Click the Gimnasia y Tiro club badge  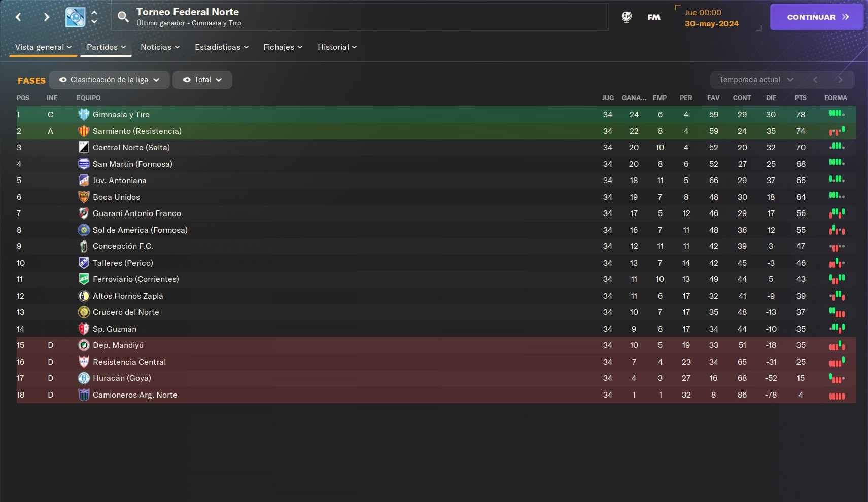(x=84, y=115)
